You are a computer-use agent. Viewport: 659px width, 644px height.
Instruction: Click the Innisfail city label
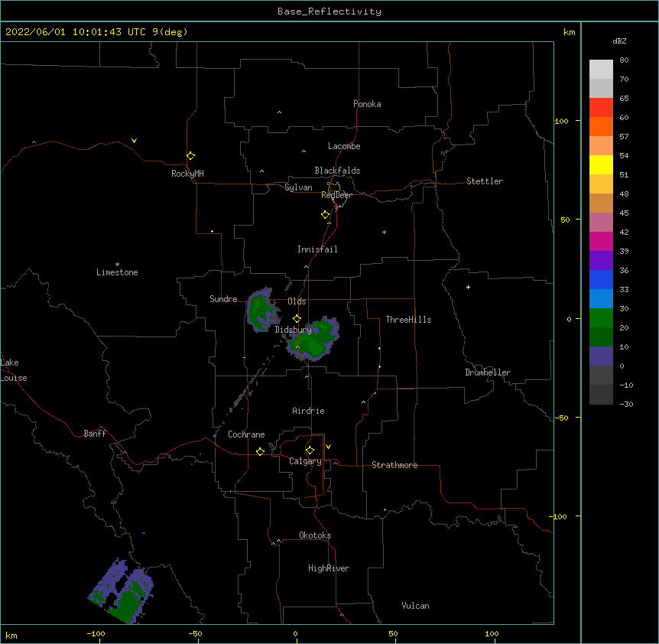(317, 249)
